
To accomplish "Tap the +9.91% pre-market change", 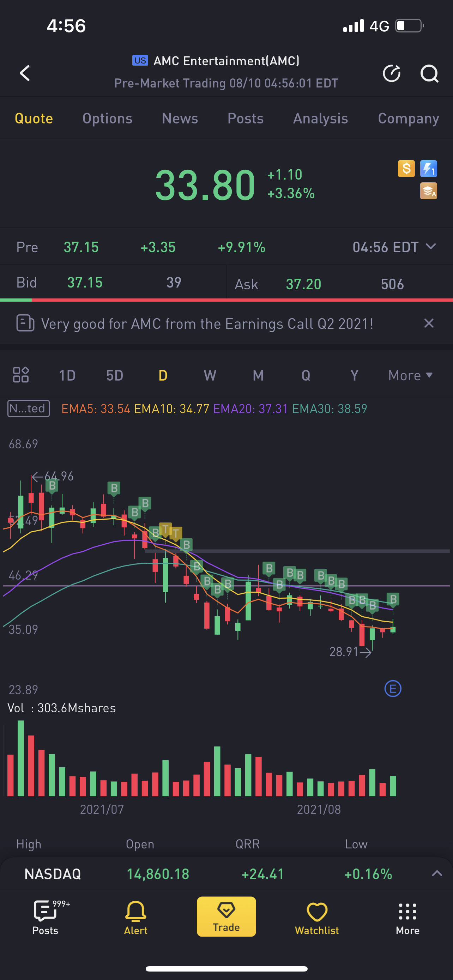I will pyautogui.click(x=242, y=247).
